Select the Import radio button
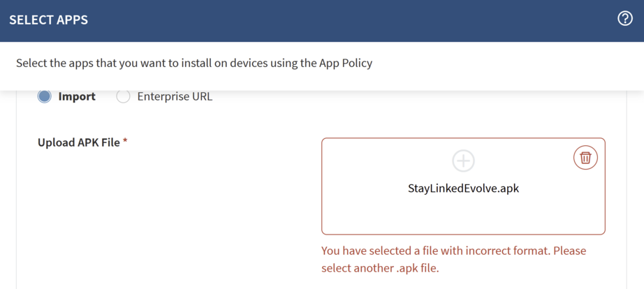 click(45, 96)
